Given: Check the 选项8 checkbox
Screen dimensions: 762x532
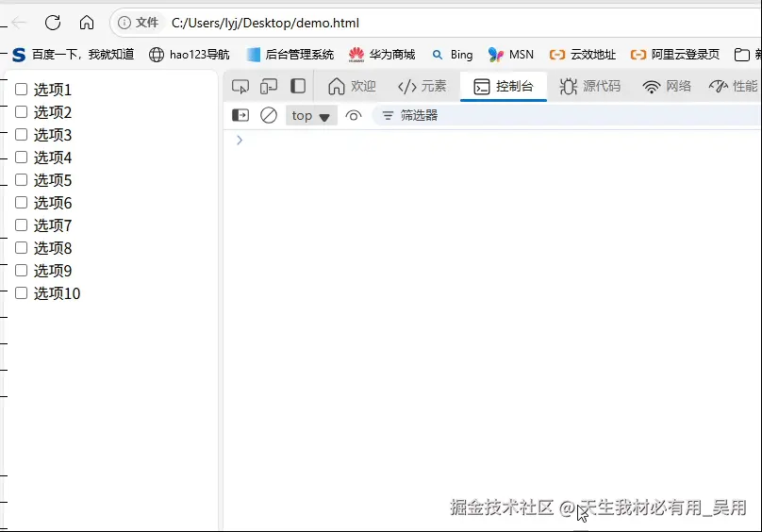Looking at the screenshot, I should pyautogui.click(x=21, y=247).
